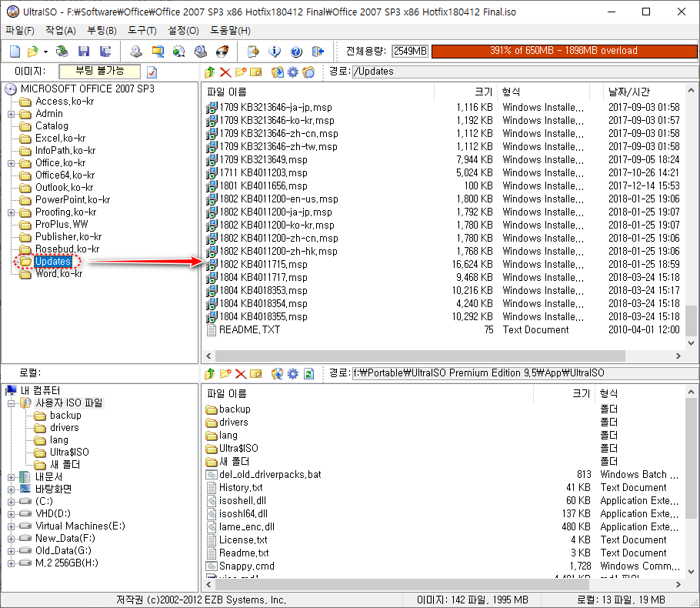
Task: Click the Exit door toolbar icon
Action: point(318,52)
